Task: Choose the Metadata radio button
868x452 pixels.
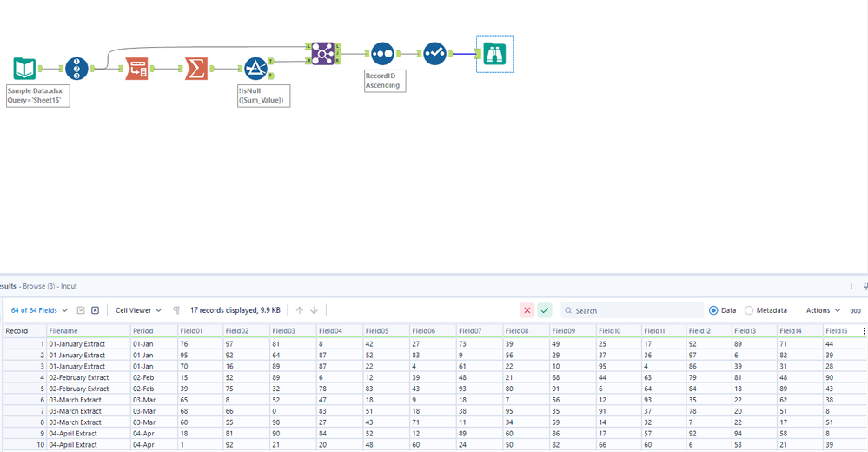Action: click(749, 310)
